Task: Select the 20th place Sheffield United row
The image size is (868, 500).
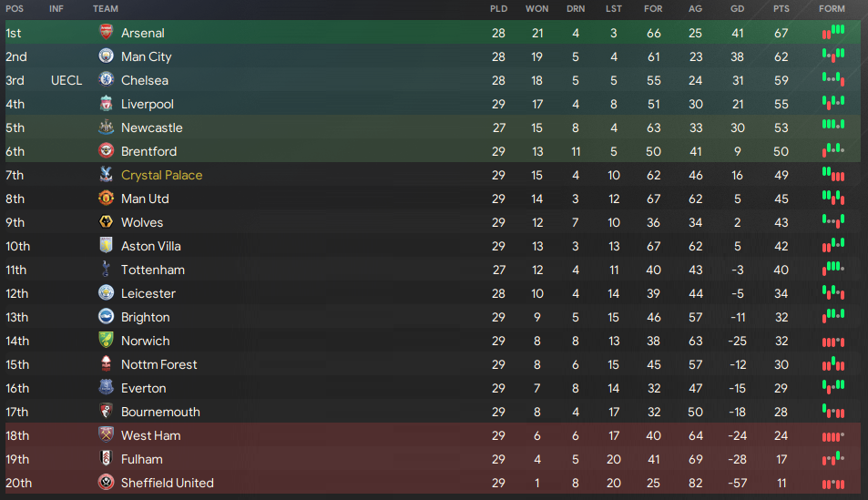Action: point(433,483)
